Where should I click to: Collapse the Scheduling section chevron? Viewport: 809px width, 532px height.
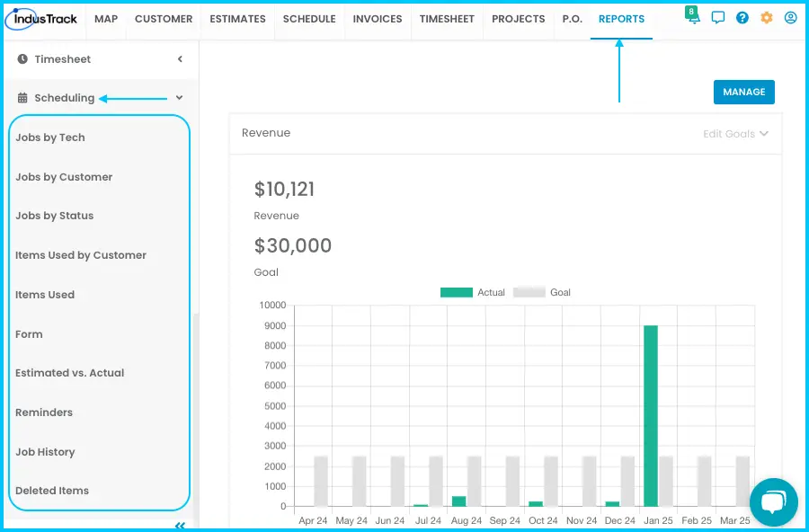tap(179, 98)
